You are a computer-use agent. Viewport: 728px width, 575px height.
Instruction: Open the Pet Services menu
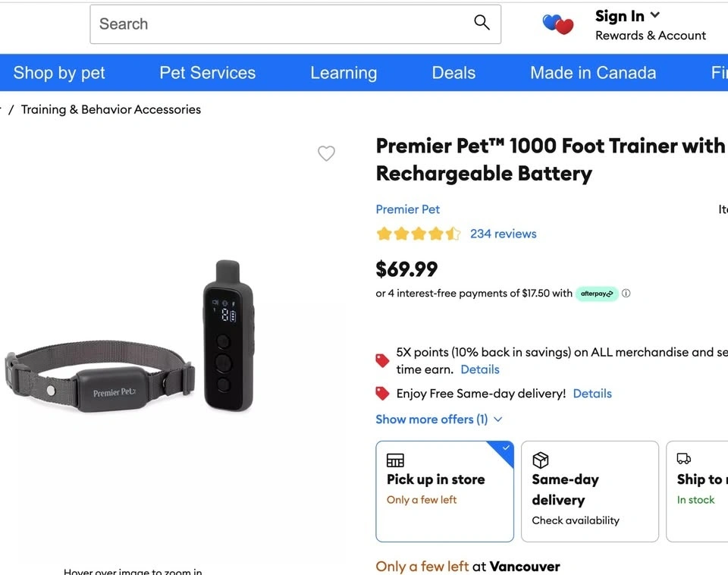pos(207,73)
